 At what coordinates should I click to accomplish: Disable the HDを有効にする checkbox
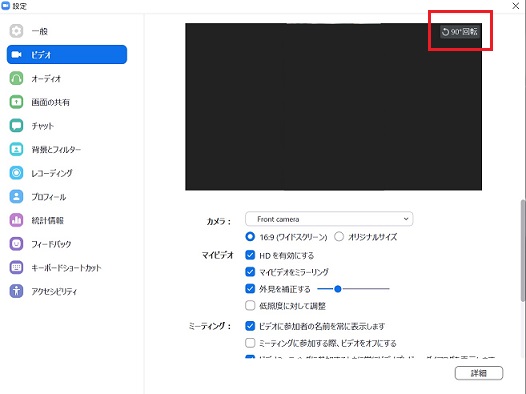[x=250, y=255]
